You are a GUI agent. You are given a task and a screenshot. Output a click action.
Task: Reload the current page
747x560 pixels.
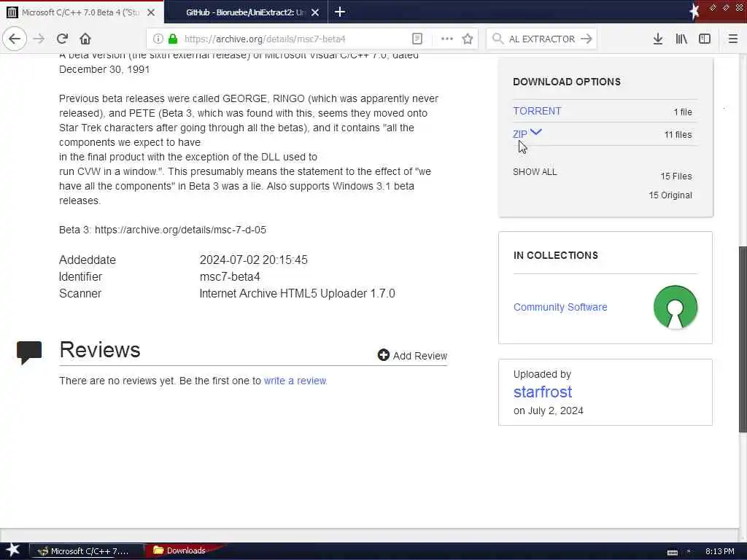pos(63,39)
